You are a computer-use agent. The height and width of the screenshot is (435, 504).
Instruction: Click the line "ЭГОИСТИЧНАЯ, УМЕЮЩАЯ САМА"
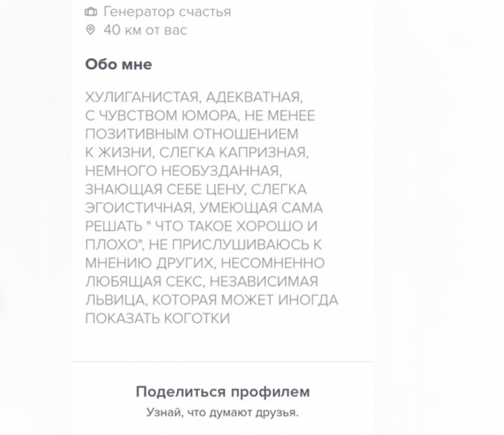204,208
